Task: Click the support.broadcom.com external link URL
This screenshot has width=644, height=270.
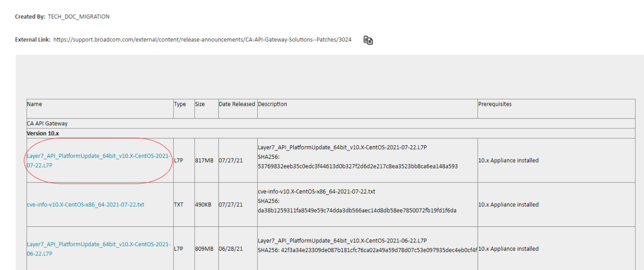Action: tap(202, 40)
